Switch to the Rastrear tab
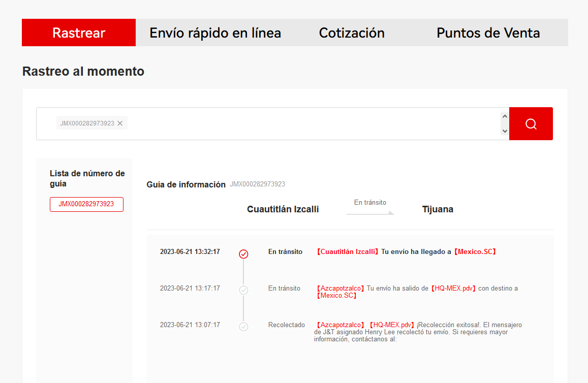This screenshot has height=383, width=588. click(79, 33)
